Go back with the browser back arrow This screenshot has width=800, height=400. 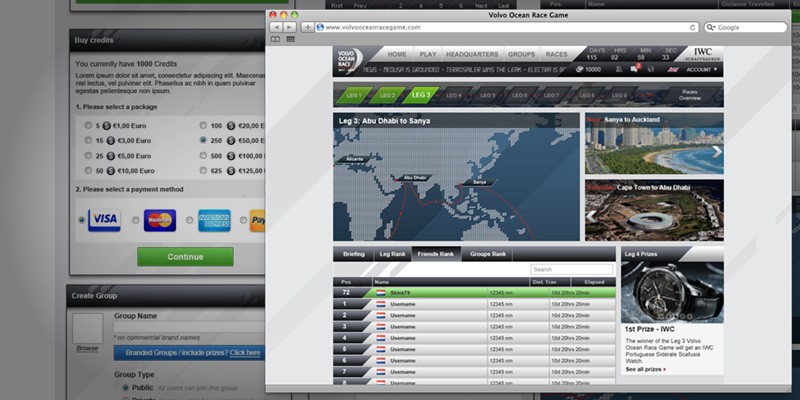pos(276,27)
